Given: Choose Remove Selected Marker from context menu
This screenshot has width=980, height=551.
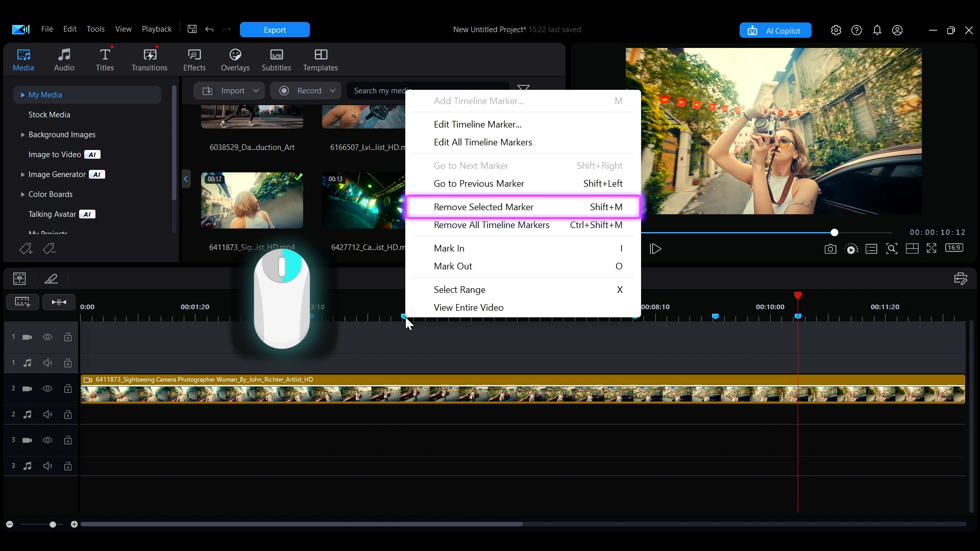Looking at the screenshot, I should tap(523, 207).
